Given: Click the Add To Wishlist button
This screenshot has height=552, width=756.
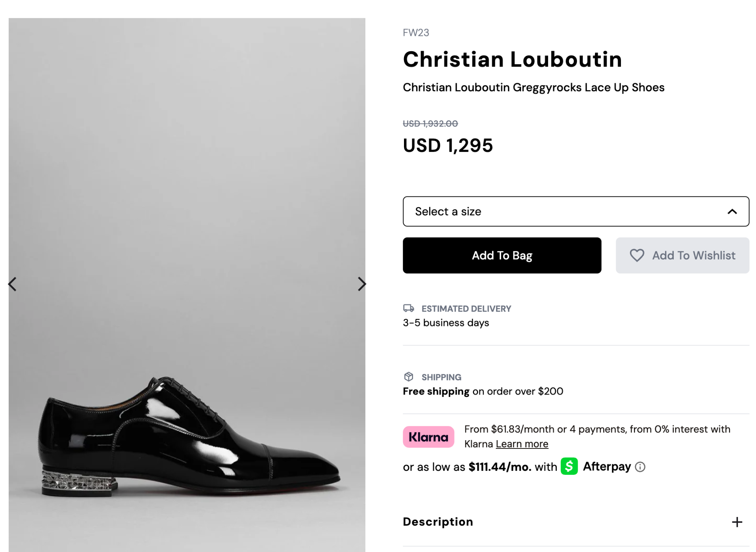Looking at the screenshot, I should (682, 256).
